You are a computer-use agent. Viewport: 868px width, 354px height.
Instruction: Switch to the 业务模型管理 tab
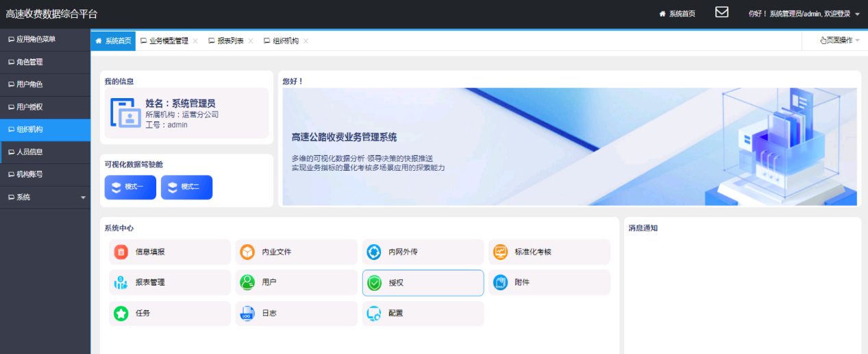coord(168,41)
